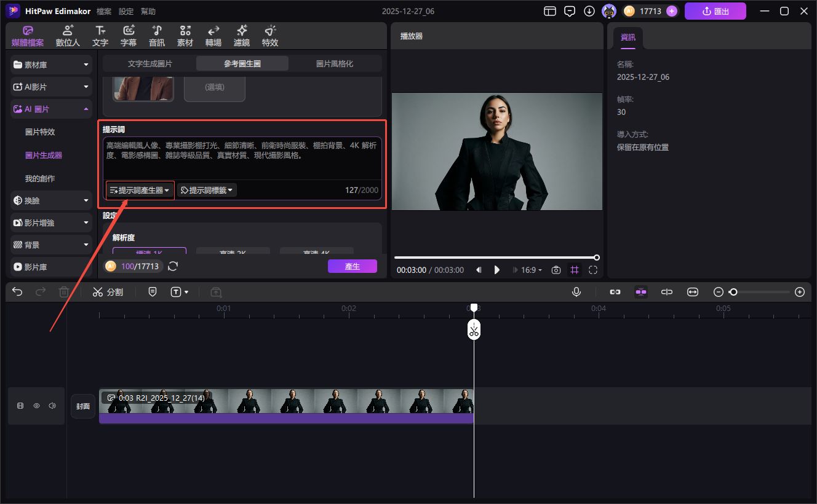Click the 產生 generate button
Screen dimensions: 817x504
tap(352, 266)
